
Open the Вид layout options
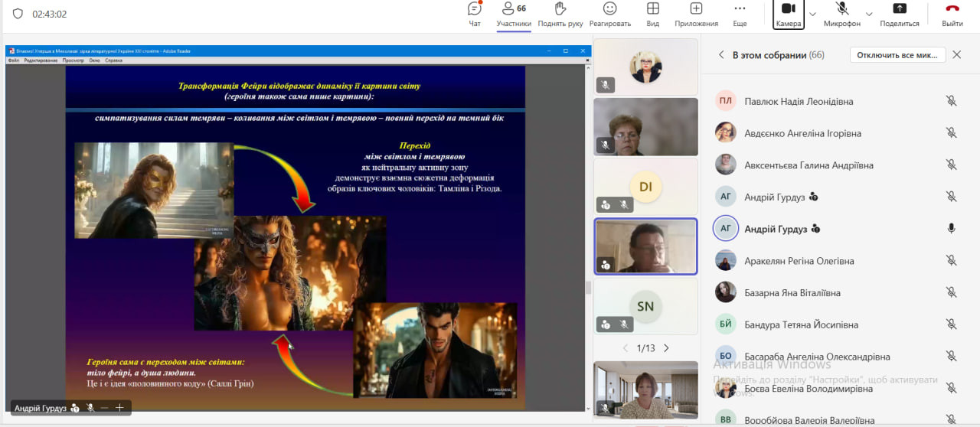[652, 9]
